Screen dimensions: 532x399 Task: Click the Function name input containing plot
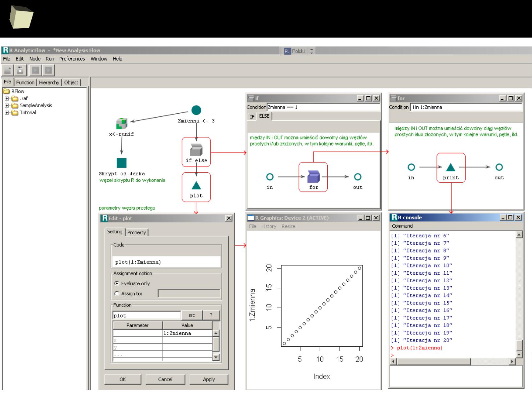click(147, 315)
